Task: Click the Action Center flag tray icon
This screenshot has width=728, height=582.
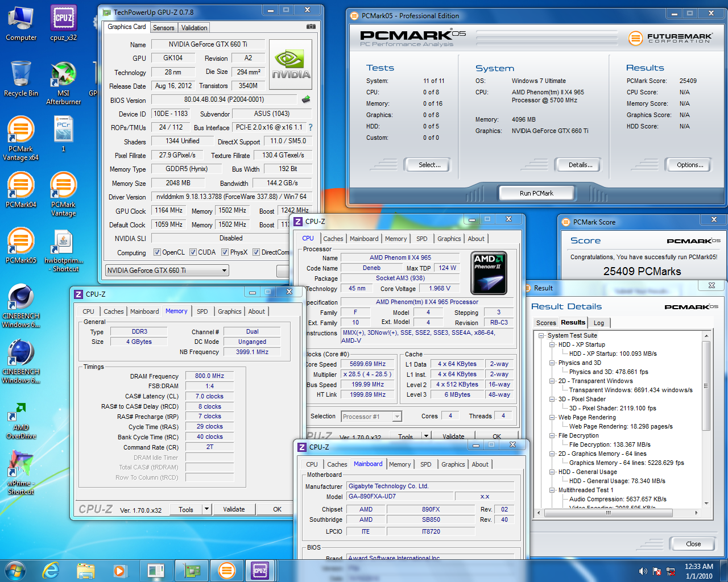Action: pyautogui.click(x=657, y=571)
